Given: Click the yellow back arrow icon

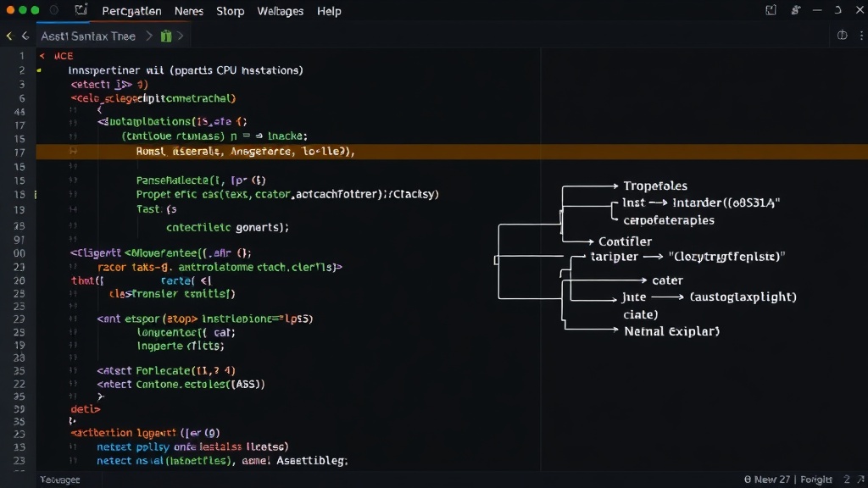Looking at the screenshot, I should (x=9, y=36).
